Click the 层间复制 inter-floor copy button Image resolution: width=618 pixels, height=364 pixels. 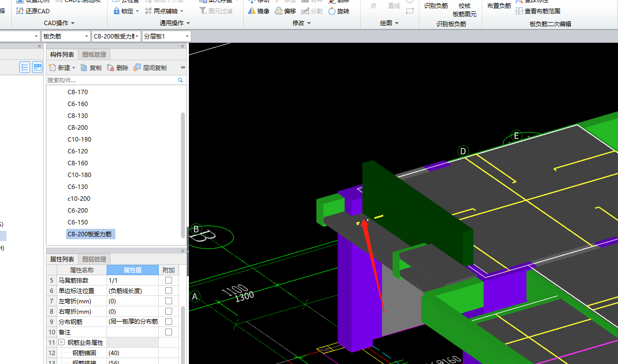[x=150, y=68]
